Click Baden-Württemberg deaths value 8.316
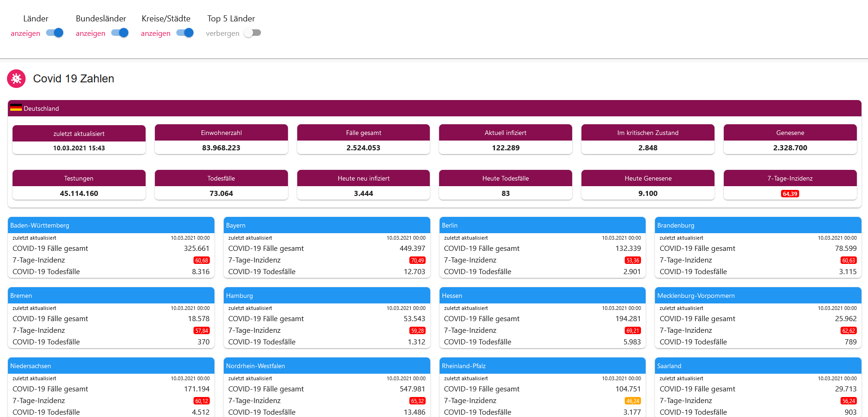The width and height of the screenshot is (868, 417). tap(201, 272)
